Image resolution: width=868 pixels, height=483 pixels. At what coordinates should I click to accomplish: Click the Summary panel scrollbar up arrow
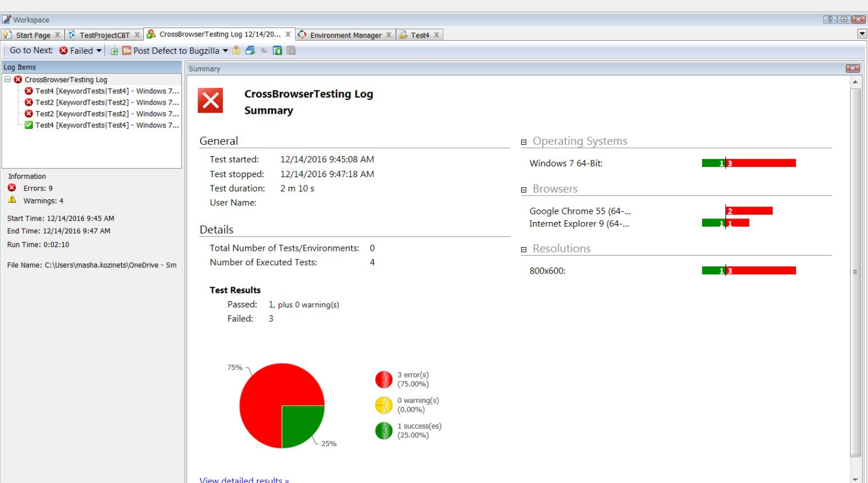[x=855, y=82]
